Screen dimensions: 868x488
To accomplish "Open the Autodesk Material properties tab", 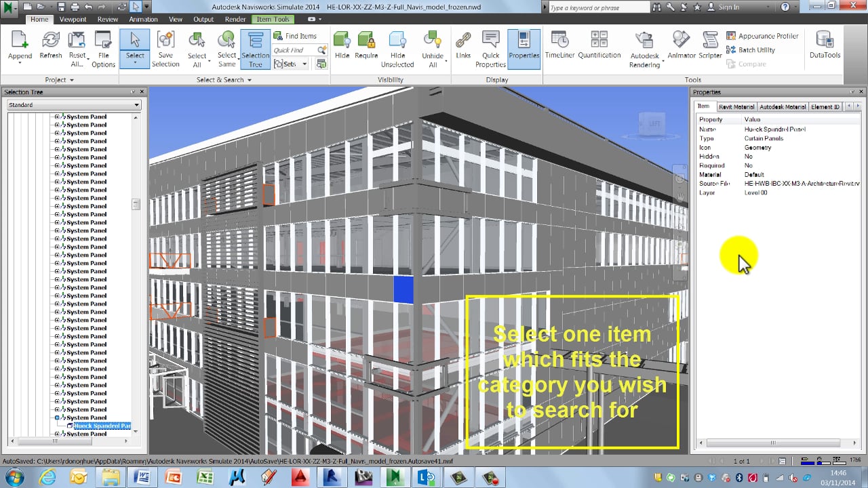I will (x=783, y=106).
